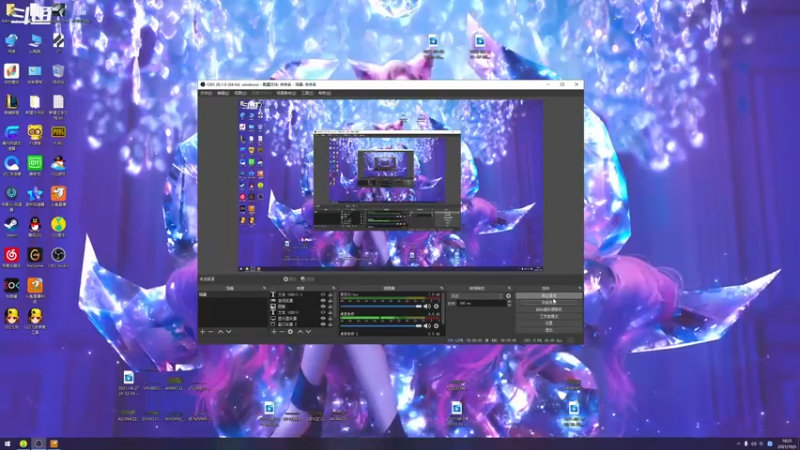Open OBS Studio desktop shortcut
This screenshot has width=800, height=450.
[58, 258]
